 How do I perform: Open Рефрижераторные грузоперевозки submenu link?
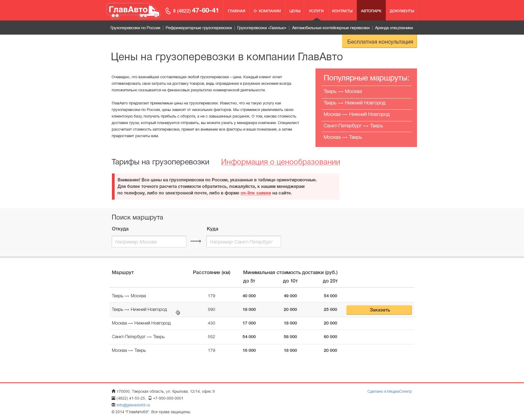(x=198, y=28)
